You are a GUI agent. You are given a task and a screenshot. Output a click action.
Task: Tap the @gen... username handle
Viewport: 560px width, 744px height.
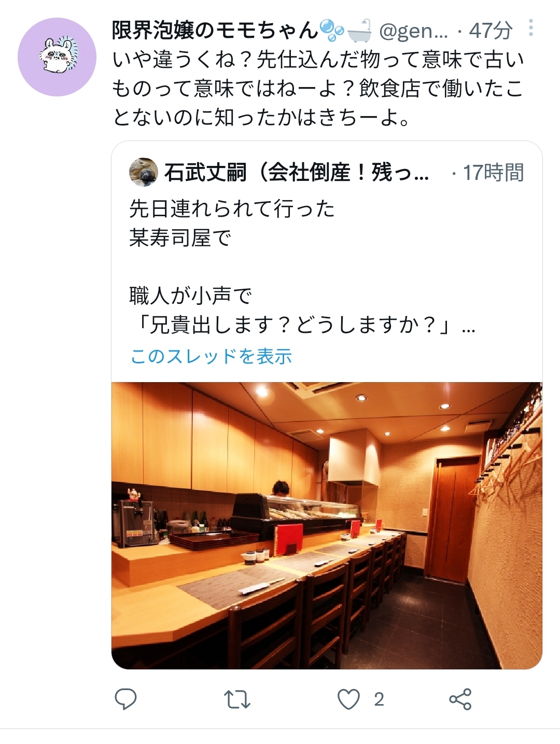tap(413, 31)
